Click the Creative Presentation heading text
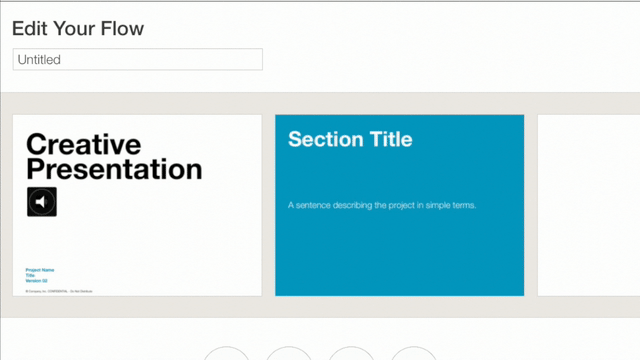 pos(114,157)
